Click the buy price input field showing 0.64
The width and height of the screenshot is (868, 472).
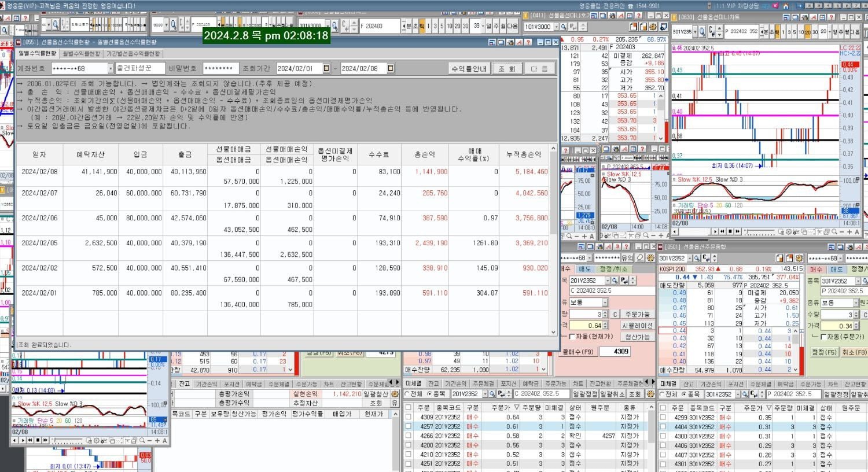click(586, 326)
